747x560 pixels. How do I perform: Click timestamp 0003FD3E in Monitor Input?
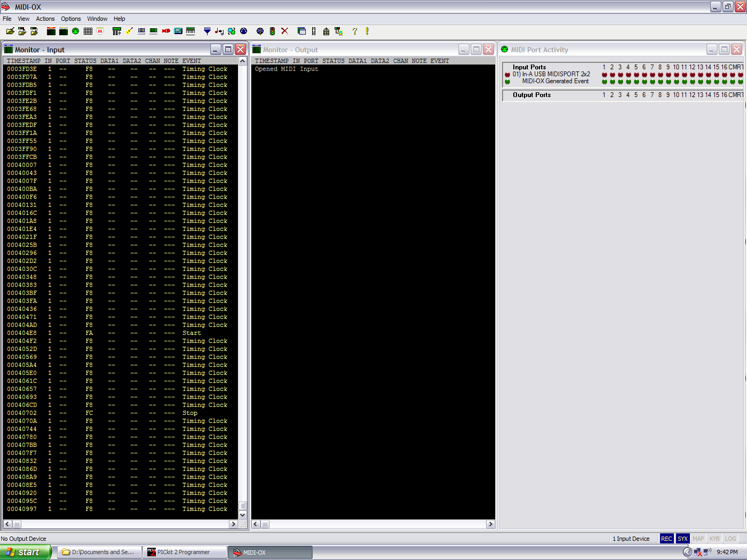pyautogui.click(x=22, y=69)
